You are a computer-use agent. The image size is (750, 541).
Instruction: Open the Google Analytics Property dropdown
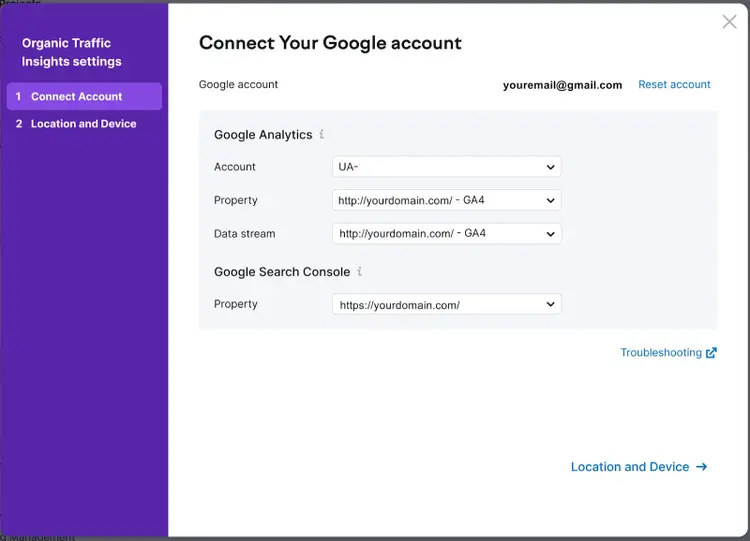coord(446,200)
